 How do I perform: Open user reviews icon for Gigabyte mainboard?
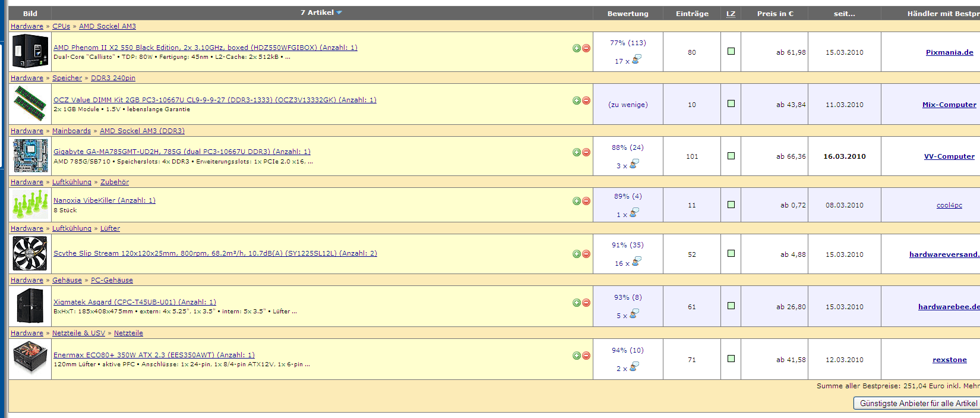pos(634,164)
